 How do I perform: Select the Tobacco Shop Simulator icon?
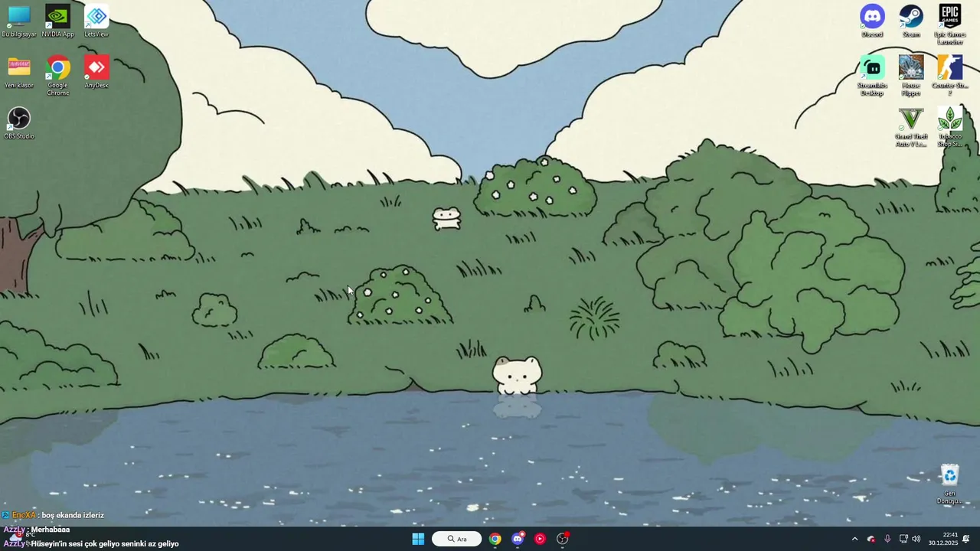point(949,127)
